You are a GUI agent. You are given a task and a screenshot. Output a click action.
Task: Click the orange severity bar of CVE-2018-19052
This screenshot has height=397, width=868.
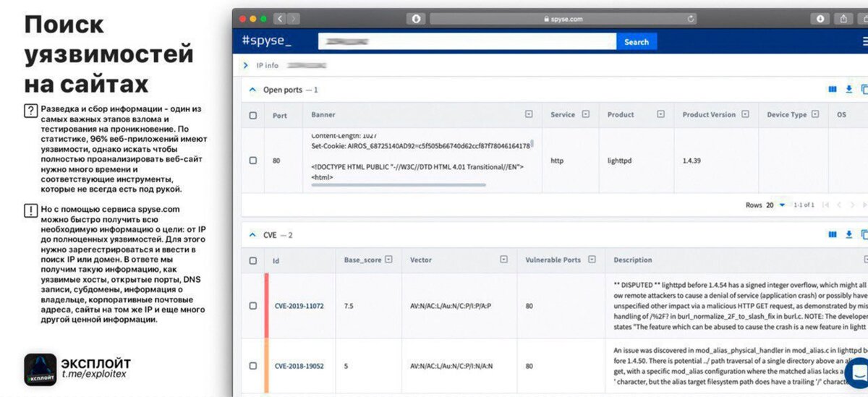coord(267,366)
